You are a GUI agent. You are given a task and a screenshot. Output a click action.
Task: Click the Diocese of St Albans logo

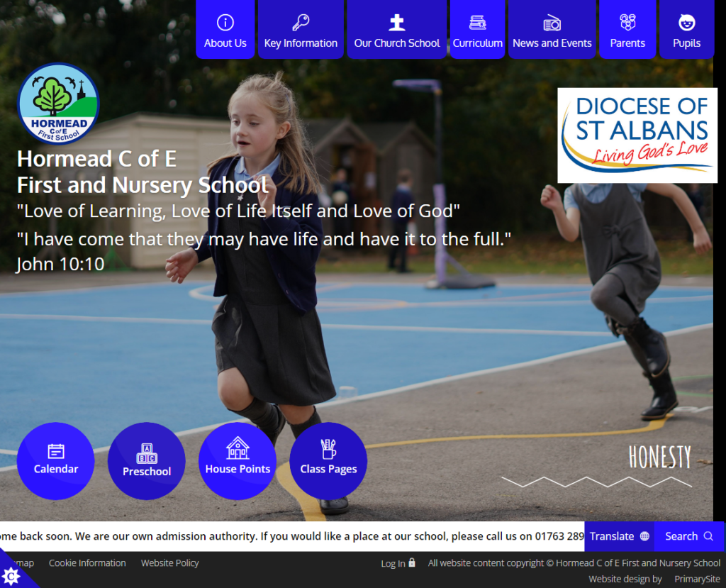click(637, 135)
